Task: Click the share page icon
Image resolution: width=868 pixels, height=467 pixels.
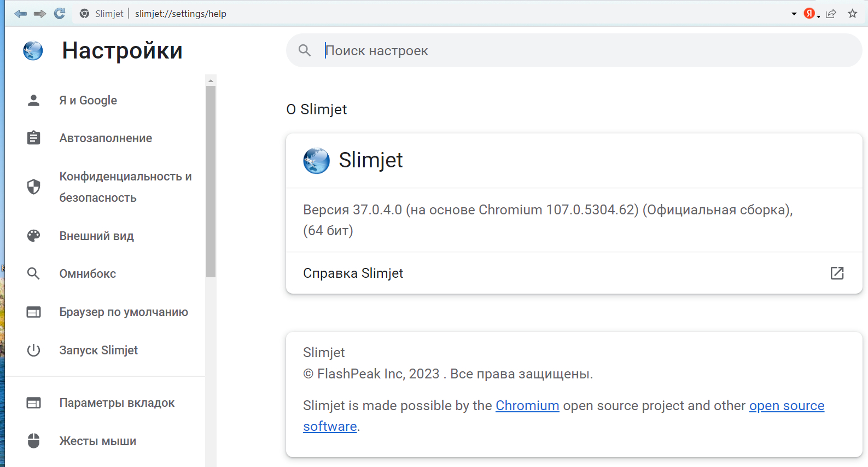Action: pyautogui.click(x=831, y=14)
